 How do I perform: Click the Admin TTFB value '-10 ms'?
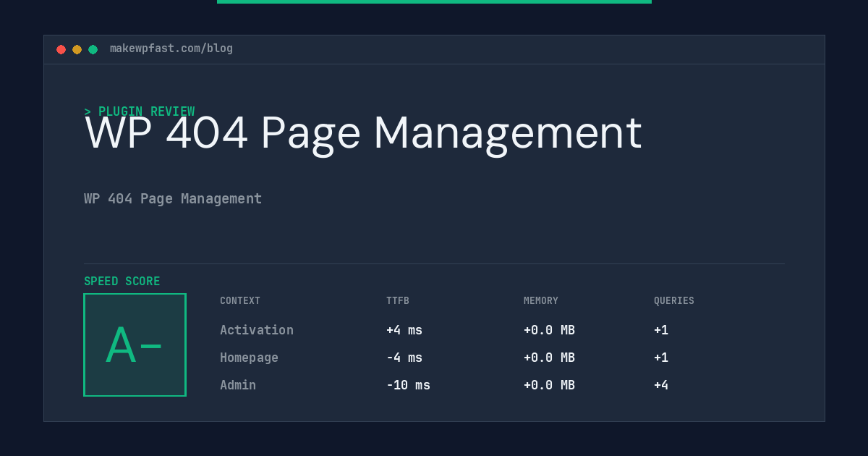pos(408,385)
